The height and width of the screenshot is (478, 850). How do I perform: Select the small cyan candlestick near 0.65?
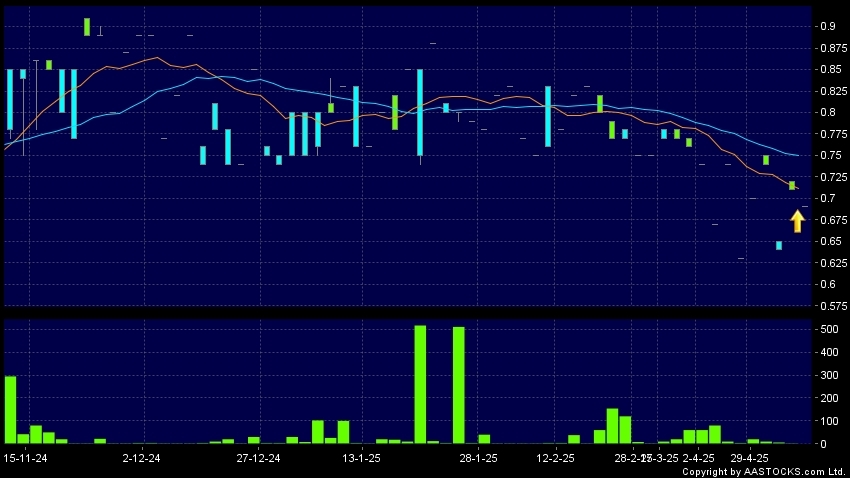click(x=779, y=246)
